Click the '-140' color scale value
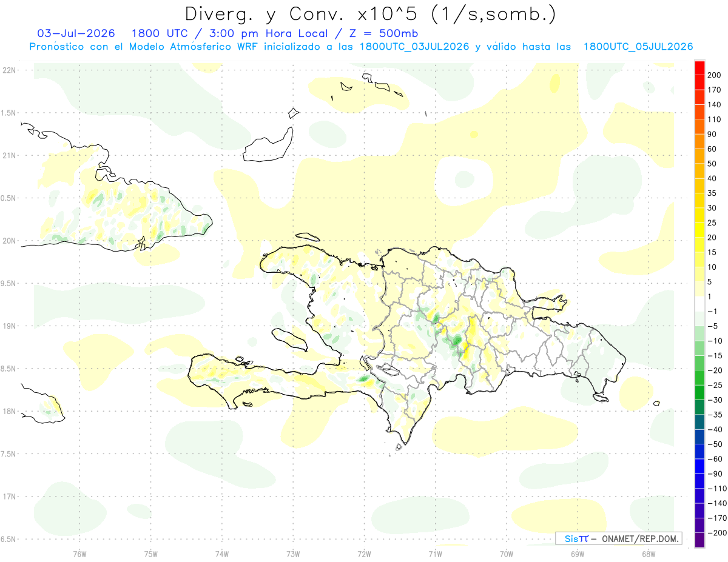The width and height of the screenshot is (728, 562). tap(716, 503)
